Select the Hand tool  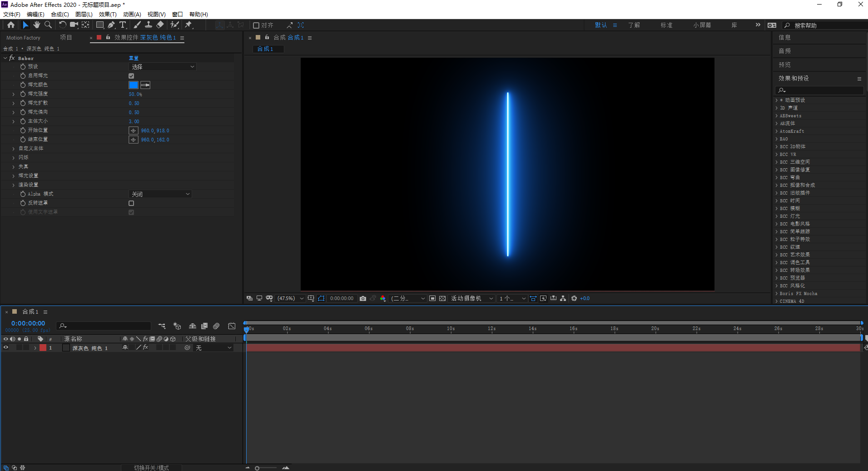pos(37,25)
